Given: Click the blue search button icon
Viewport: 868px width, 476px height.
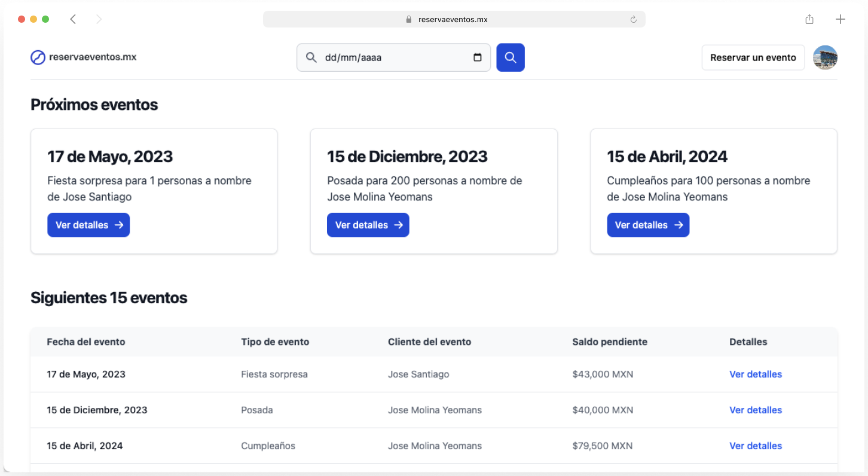Looking at the screenshot, I should pos(510,57).
